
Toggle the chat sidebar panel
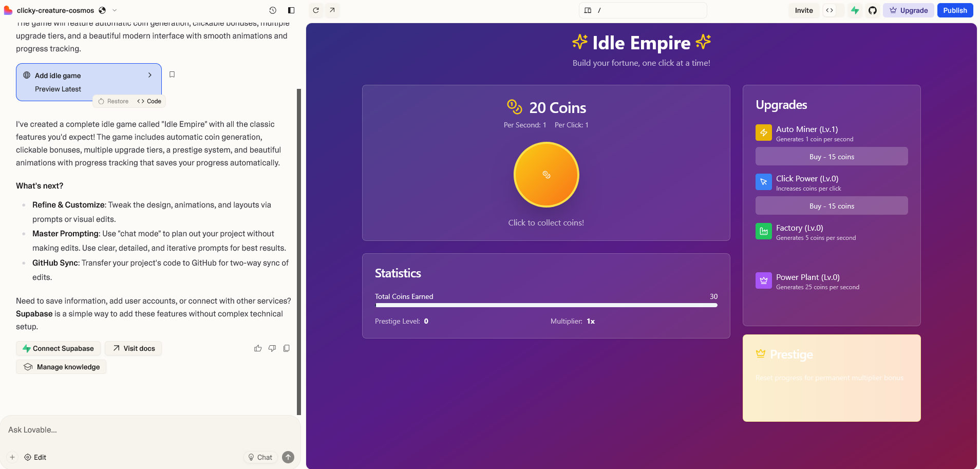291,10
